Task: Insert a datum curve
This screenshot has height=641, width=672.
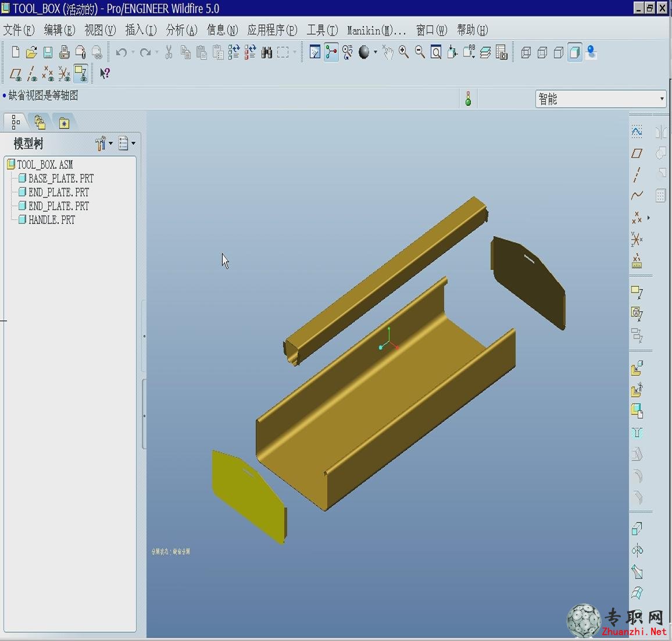Action: click(637, 196)
